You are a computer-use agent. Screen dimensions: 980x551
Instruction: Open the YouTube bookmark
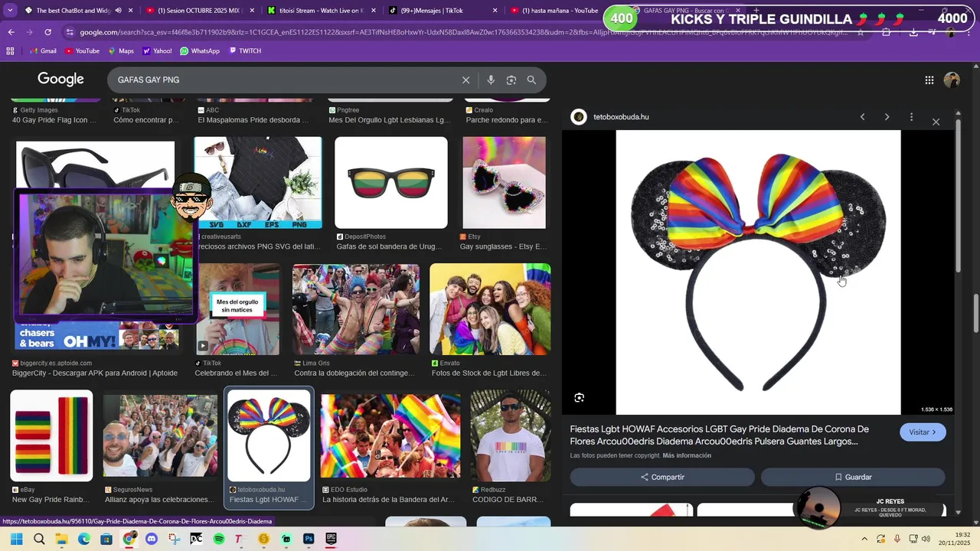point(82,51)
